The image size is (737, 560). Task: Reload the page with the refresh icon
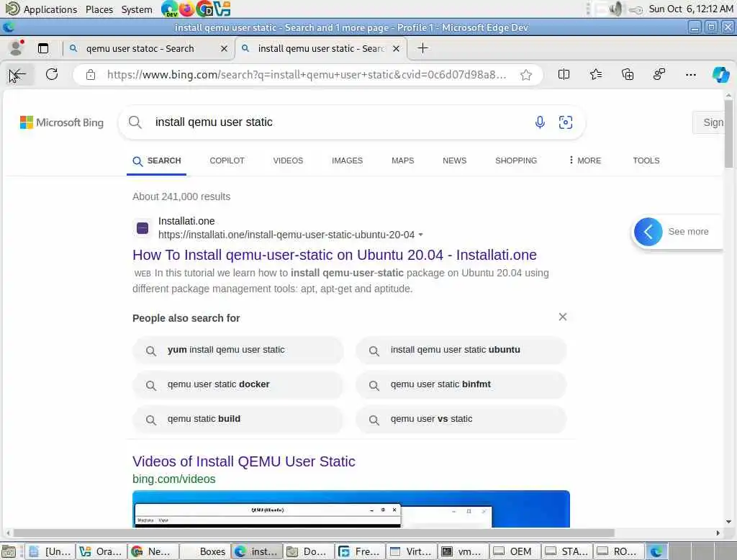tap(52, 74)
